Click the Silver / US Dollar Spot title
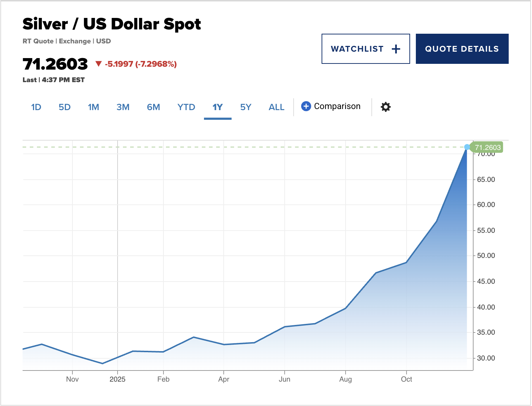 [111, 24]
